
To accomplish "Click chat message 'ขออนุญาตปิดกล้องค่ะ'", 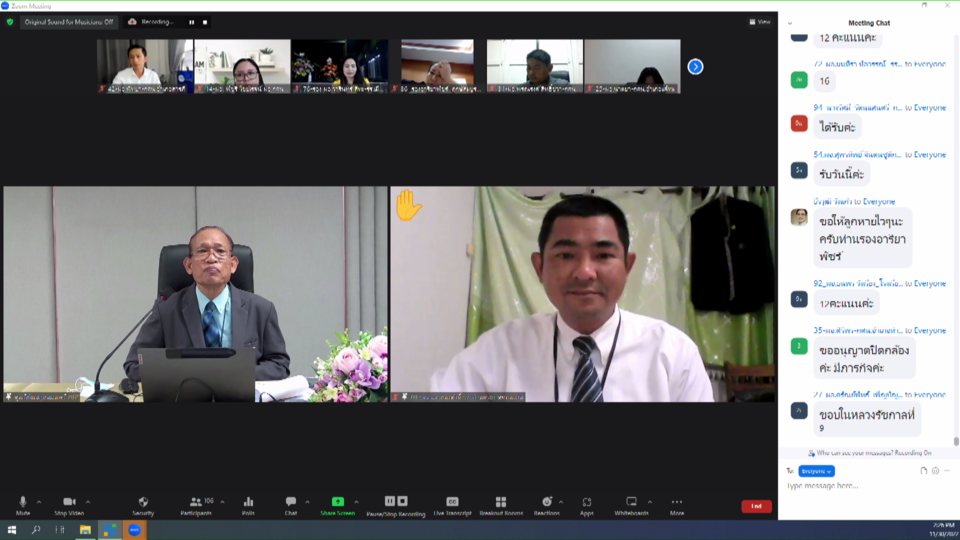I will pos(864,359).
